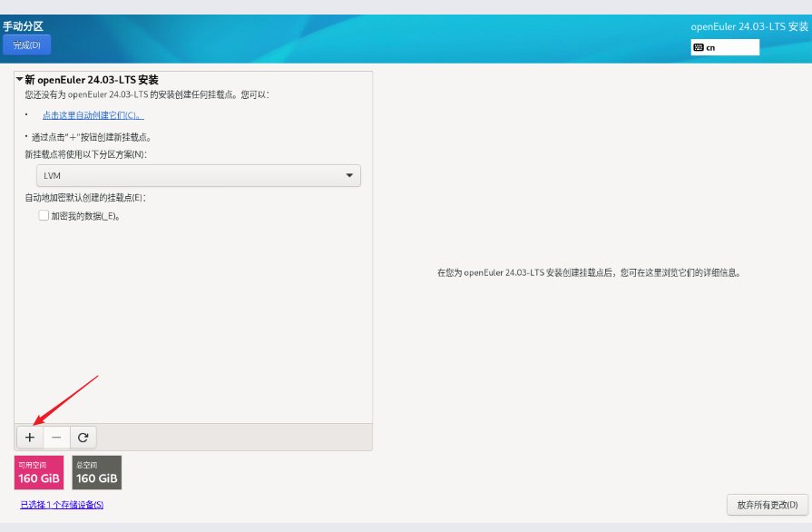Click the refresh reload storage button
The width and height of the screenshot is (812, 532).
click(x=83, y=438)
